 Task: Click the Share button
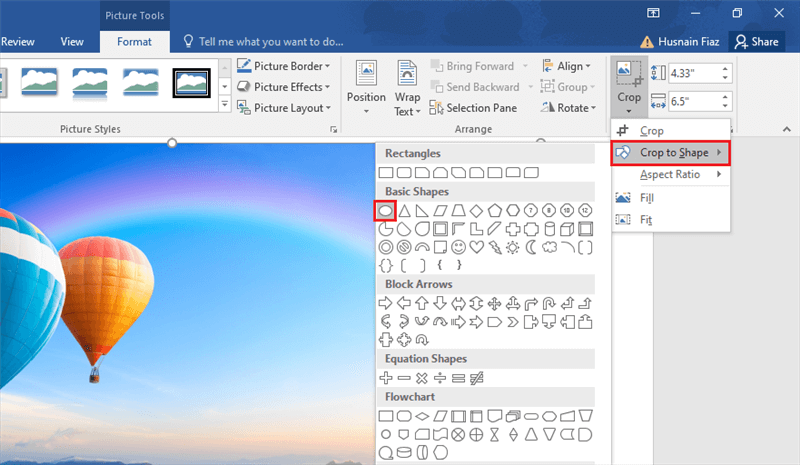point(757,42)
